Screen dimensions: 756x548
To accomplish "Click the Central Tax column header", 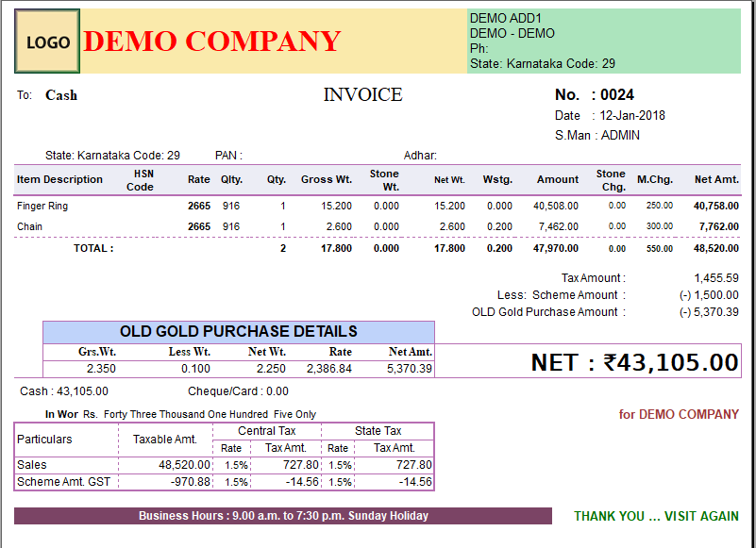I will pos(266,431).
